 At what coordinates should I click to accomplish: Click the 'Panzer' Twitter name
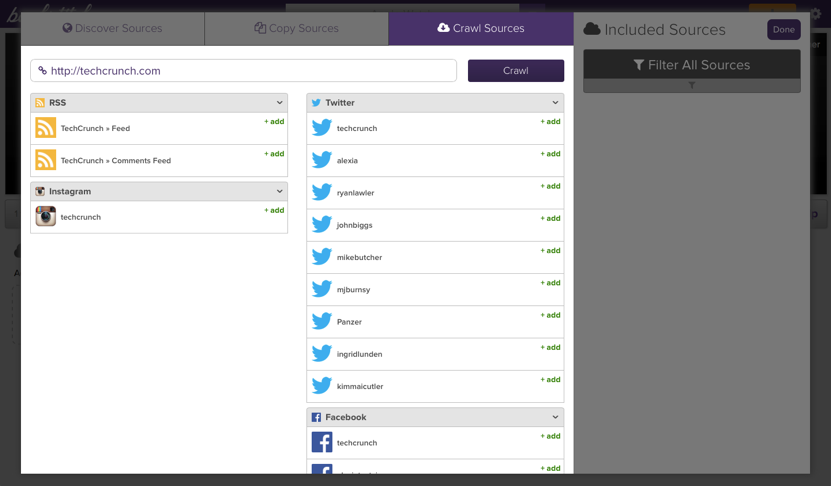(x=349, y=322)
